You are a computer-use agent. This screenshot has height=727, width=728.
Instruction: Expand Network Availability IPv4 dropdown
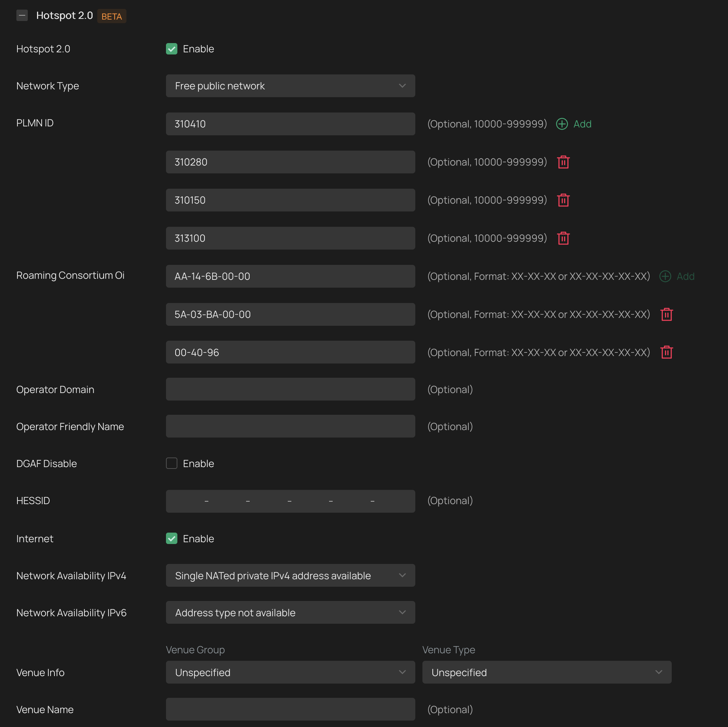tap(290, 575)
